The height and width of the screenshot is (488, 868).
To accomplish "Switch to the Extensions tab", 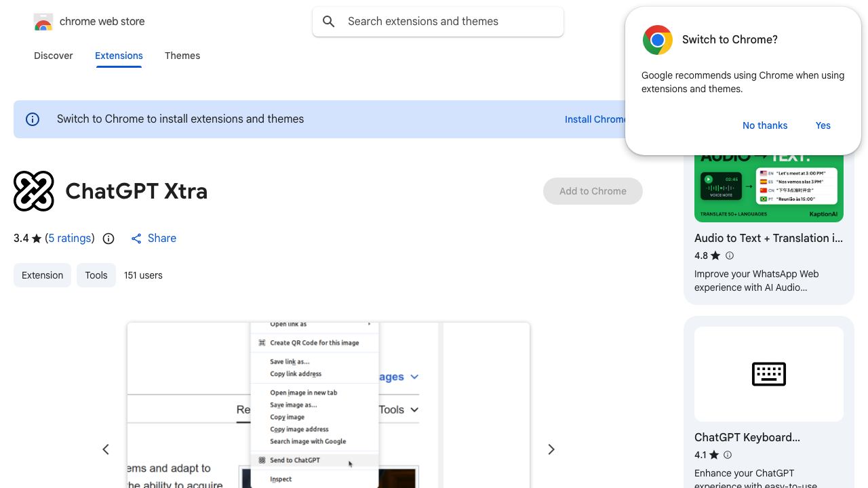I will tap(119, 56).
